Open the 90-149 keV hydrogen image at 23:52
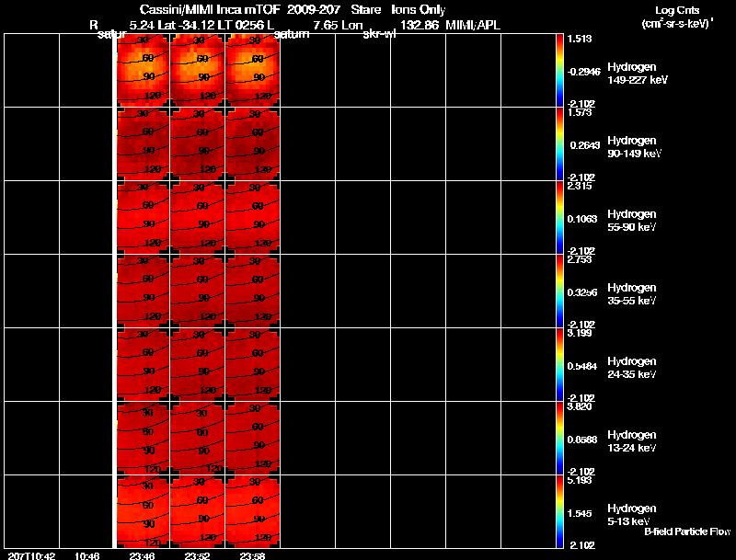736x560 pixels. pos(198,144)
